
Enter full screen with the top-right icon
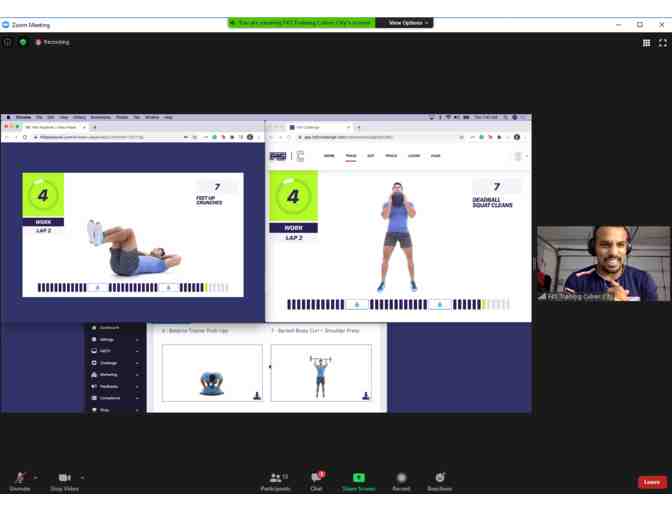(x=662, y=43)
